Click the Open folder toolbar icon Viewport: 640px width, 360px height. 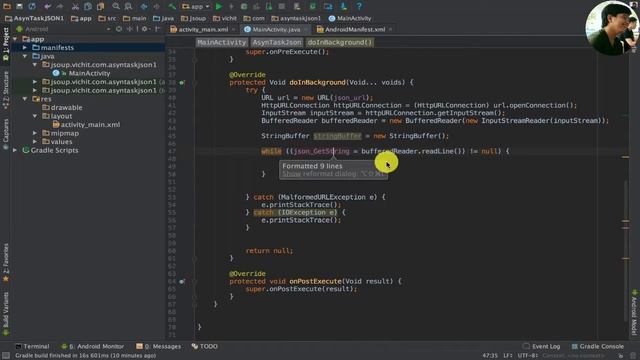pyautogui.click(x=7, y=6)
